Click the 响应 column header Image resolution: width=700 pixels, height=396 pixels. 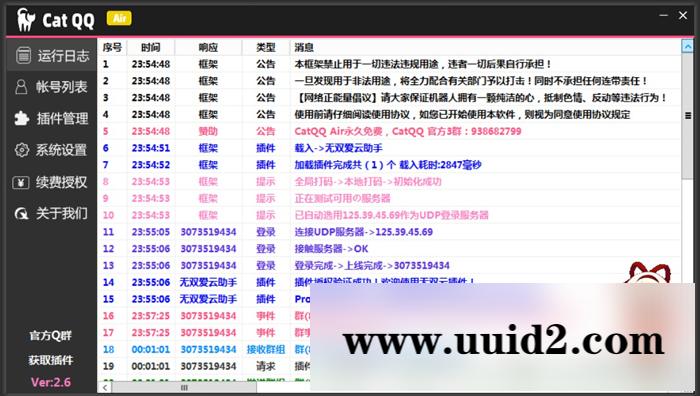(208, 47)
